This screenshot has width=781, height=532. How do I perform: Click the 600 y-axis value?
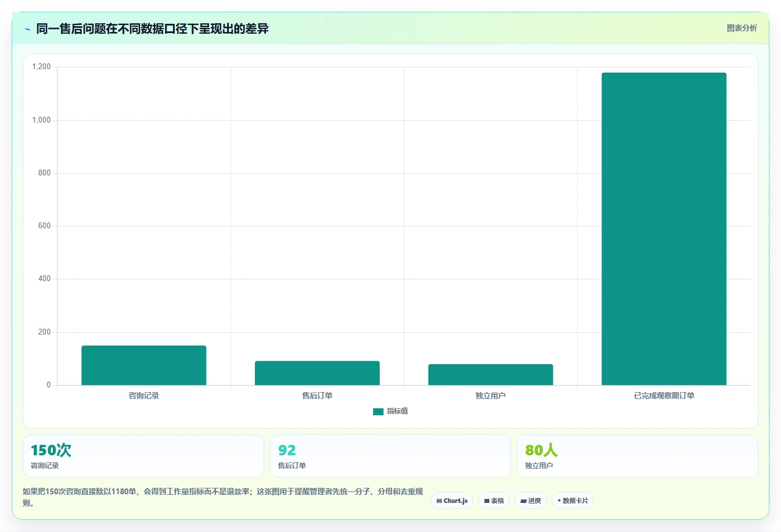pyautogui.click(x=45, y=226)
